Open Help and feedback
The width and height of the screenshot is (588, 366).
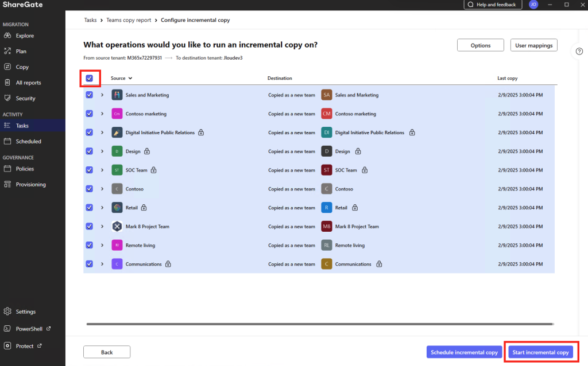(x=493, y=5)
